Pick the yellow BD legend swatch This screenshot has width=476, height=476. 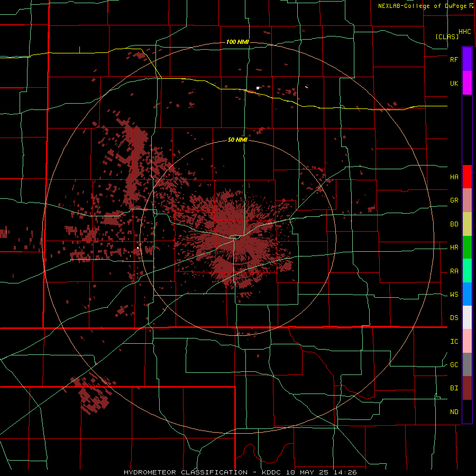pos(467,224)
